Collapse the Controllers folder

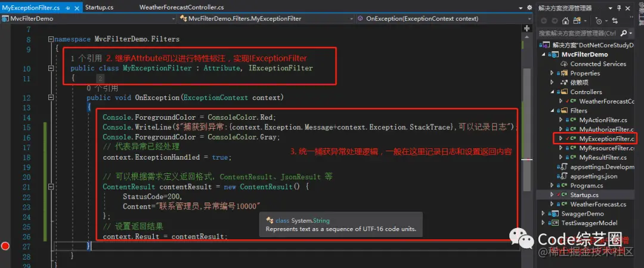552,92
